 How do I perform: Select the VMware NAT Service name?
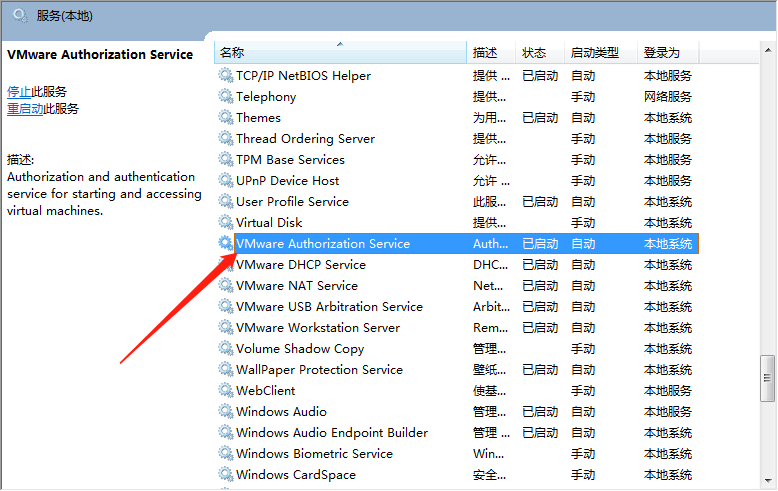click(297, 286)
